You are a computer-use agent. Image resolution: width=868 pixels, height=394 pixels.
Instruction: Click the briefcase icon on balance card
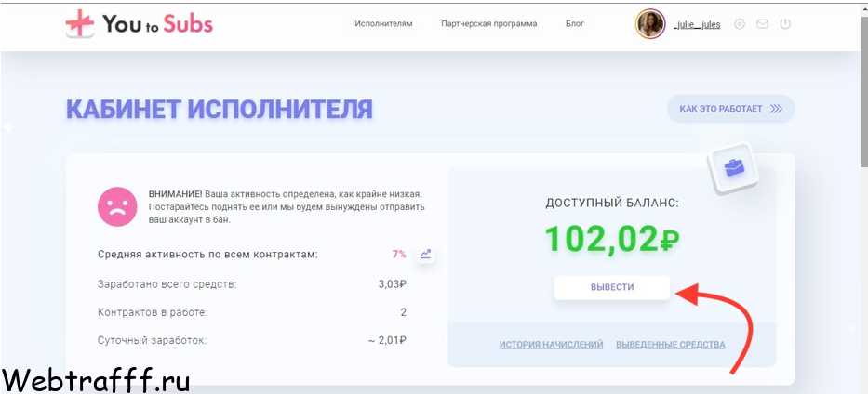[x=735, y=167]
